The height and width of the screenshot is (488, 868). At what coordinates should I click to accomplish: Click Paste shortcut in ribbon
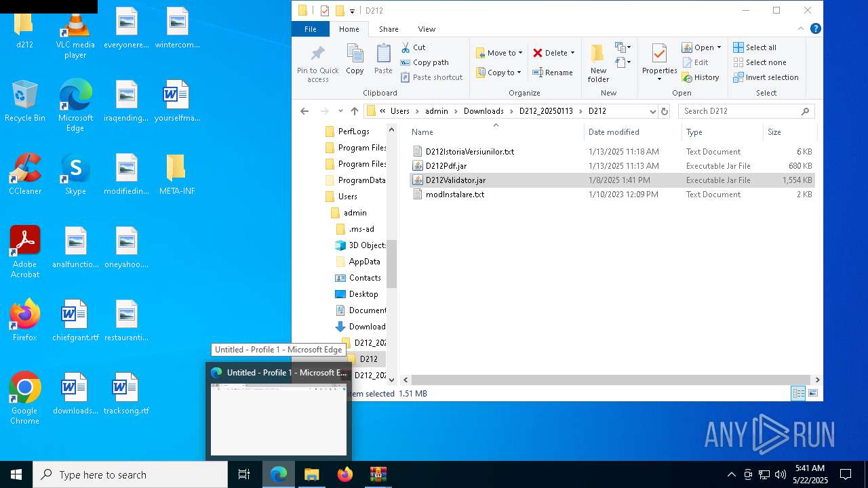coord(431,77)
